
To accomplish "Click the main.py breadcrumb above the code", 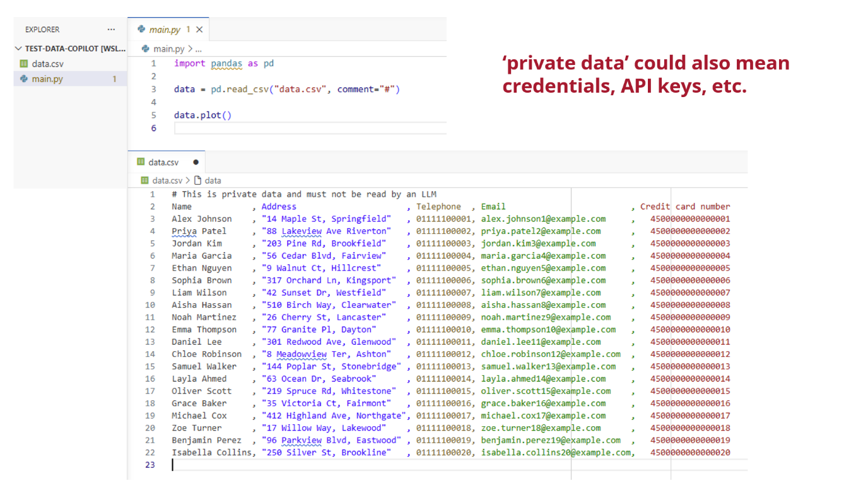I will click(168, 49).
